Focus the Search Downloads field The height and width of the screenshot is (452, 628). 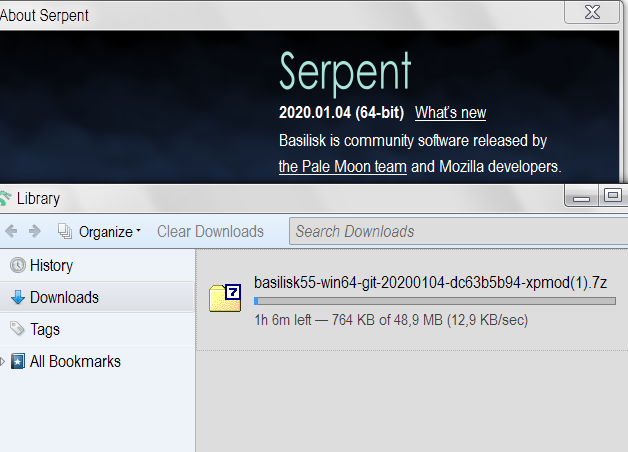[x=458, y=231]
